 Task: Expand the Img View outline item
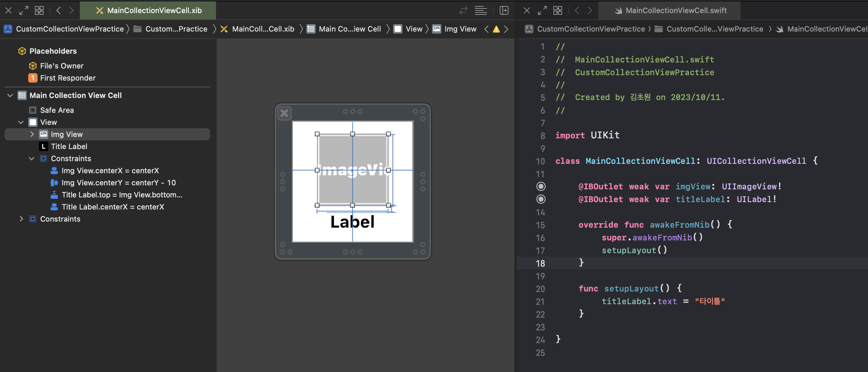pos(32,134)
